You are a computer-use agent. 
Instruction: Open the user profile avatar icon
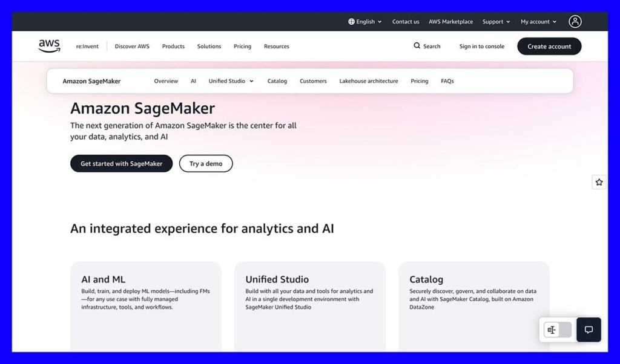point(575,22)
